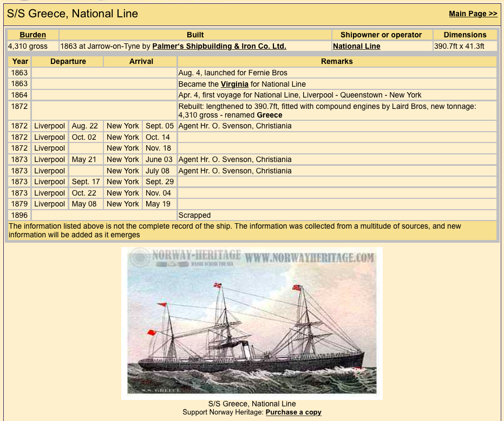Open the S/S Greece ship illustration
This screenshot has height=421, width=504.
click(x=252, y=323)
